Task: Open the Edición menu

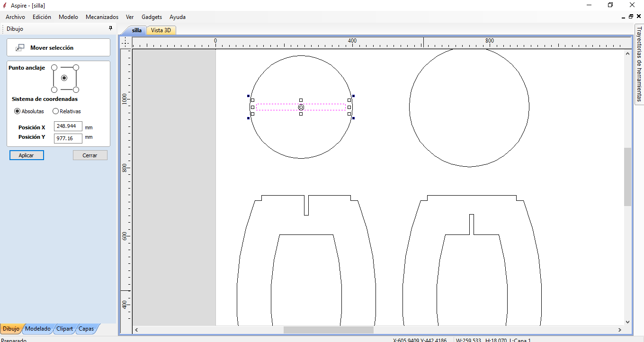Action: tap(42, 17)
